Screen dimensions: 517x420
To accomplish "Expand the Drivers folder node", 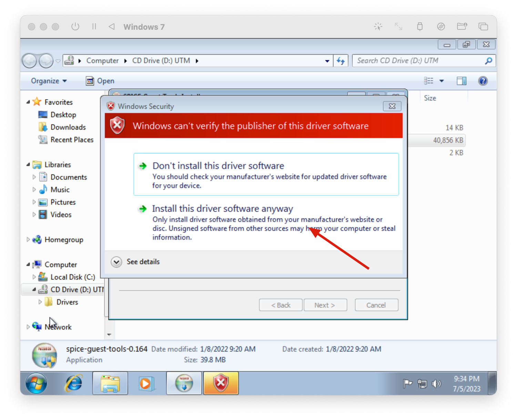I will point(40,302).
